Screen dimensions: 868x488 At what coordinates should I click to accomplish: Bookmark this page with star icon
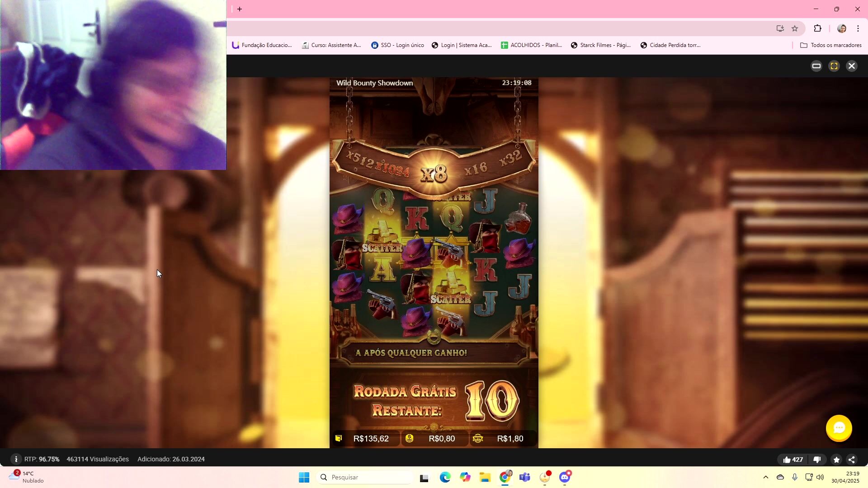click(795, 28)
